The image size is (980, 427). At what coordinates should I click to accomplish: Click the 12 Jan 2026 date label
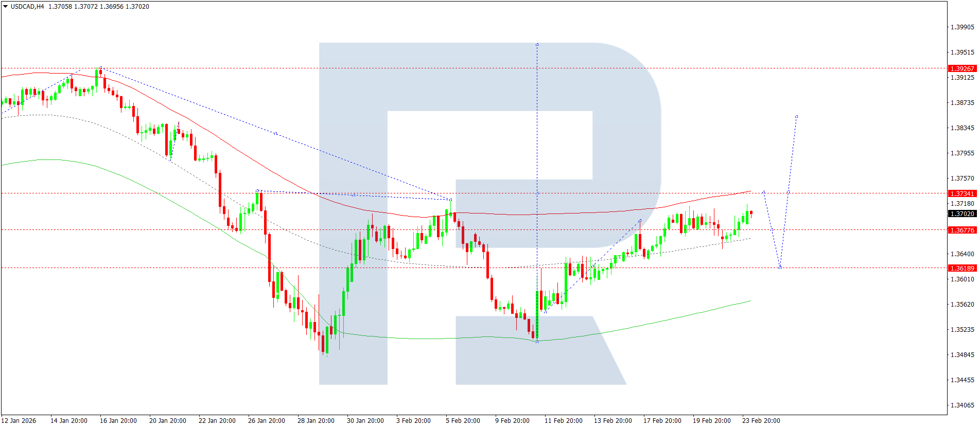(x=19, y=420)
